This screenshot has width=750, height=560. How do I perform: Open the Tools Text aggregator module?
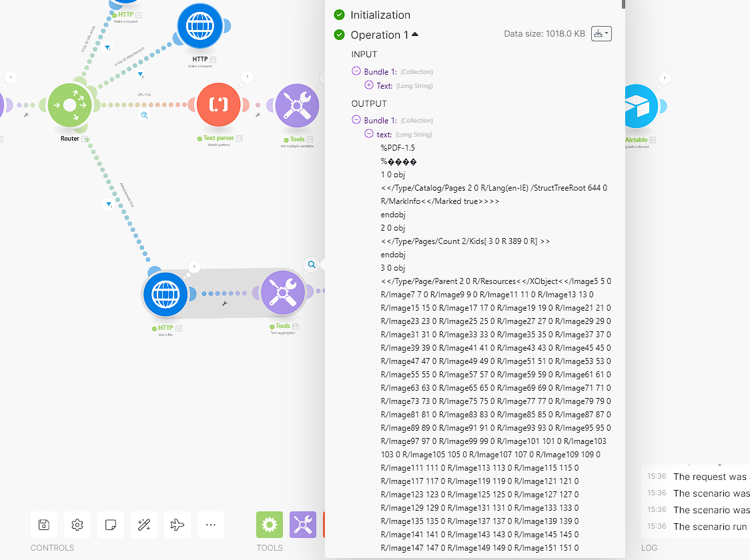click(283, 293)
